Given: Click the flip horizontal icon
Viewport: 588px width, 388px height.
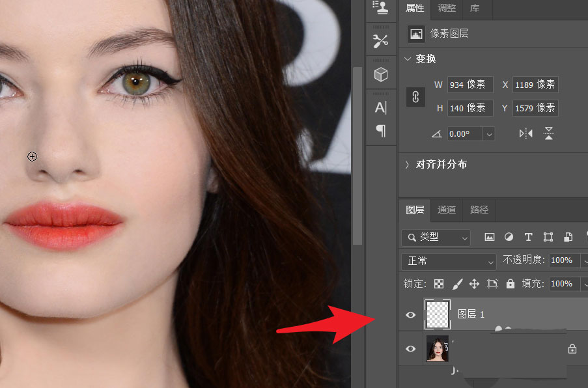Looking at the screenshot, I should tap(526, 133).
